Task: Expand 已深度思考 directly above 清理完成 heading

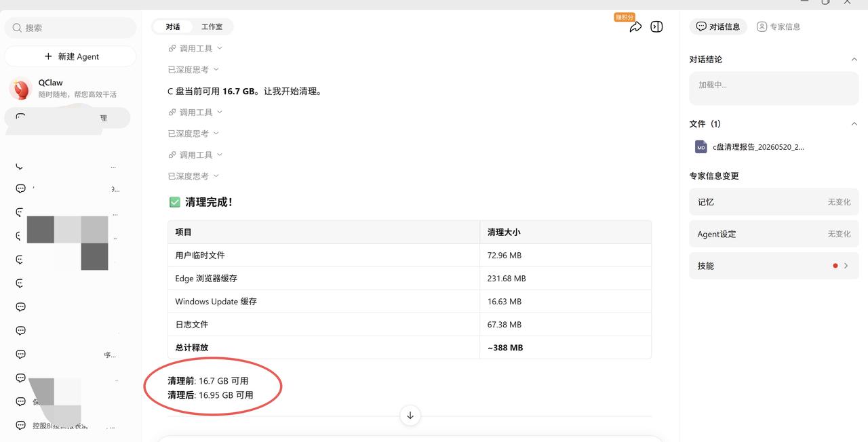Action: 193,176
